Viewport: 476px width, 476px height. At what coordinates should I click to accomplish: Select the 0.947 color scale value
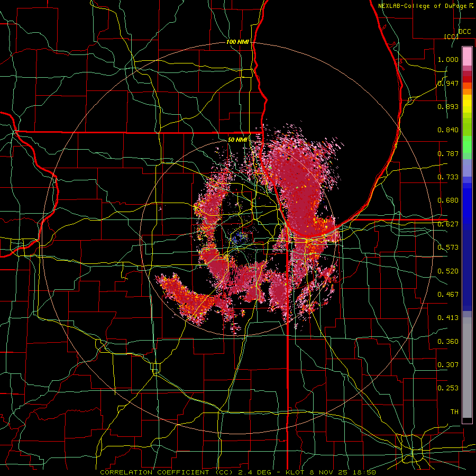pyautogui.click(x=448, y=83)
